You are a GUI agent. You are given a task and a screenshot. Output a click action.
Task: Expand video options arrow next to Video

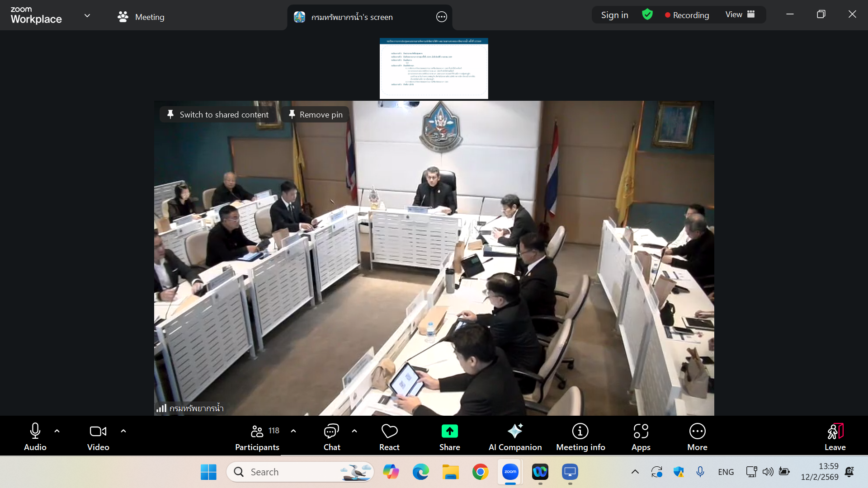123,431
